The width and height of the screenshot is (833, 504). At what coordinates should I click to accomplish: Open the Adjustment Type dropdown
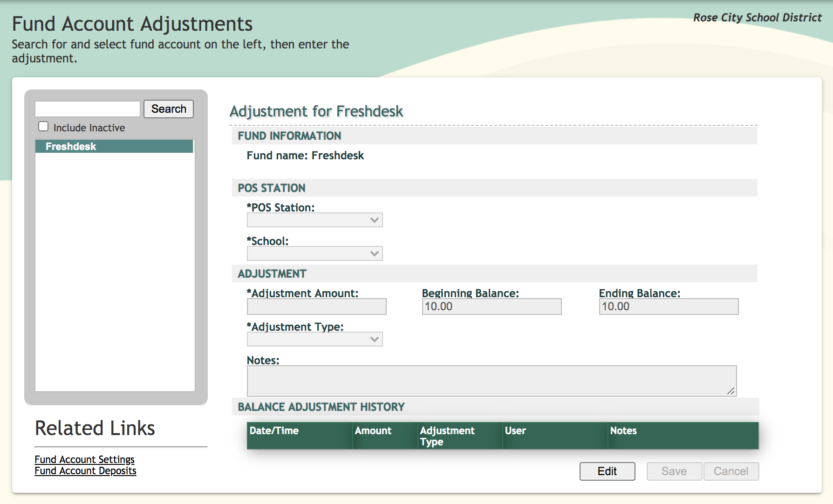315,339
